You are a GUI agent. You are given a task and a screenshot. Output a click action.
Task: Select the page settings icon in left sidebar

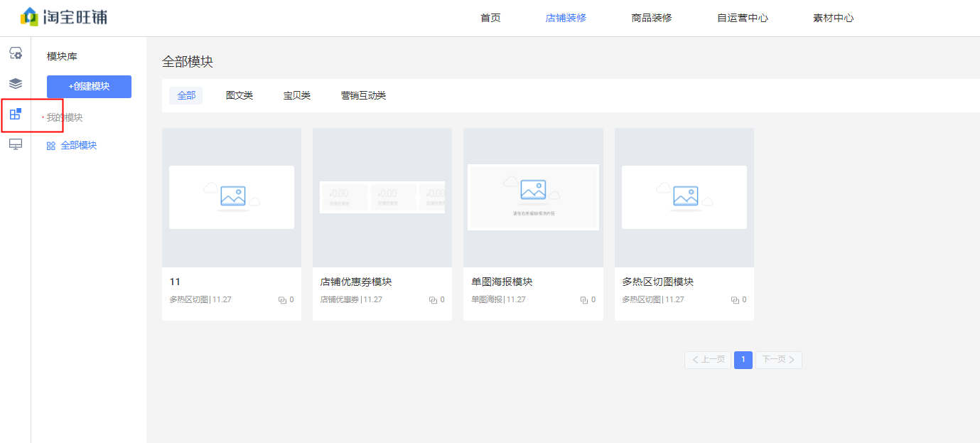pos(15,53)
